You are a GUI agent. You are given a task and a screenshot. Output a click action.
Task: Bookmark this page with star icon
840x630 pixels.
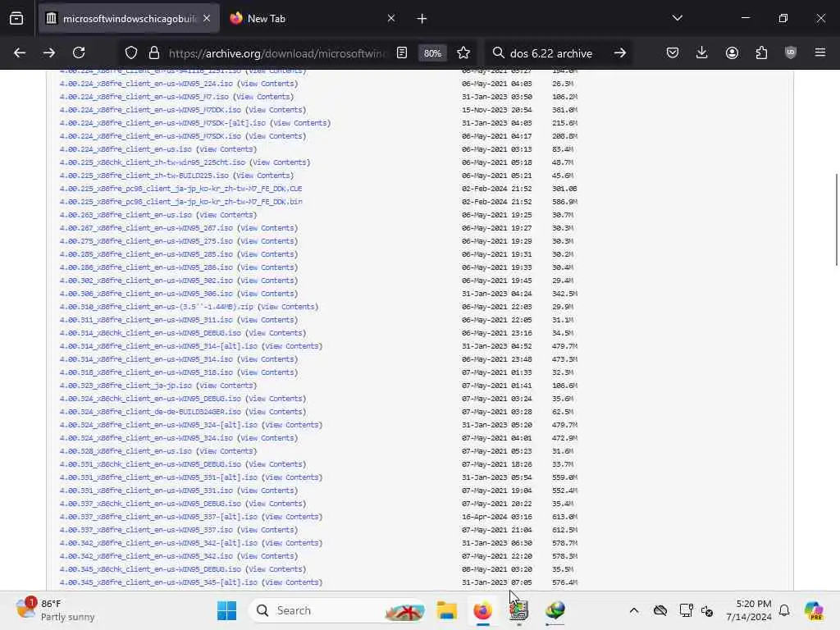click(463, 52)
